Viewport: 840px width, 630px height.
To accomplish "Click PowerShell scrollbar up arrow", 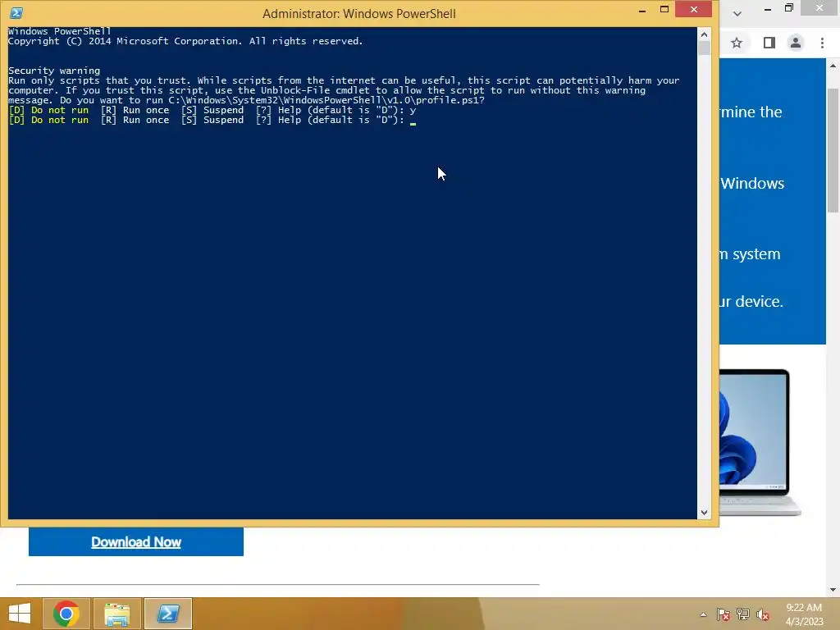I will click(704, 34).
